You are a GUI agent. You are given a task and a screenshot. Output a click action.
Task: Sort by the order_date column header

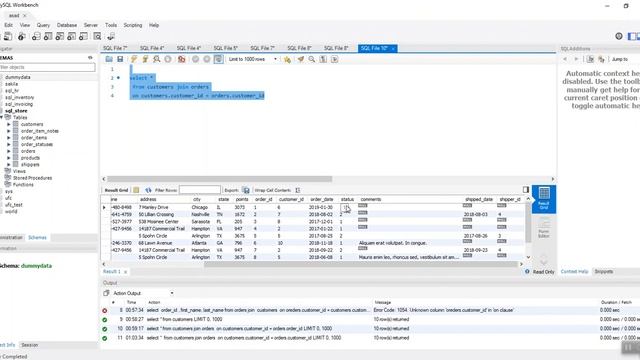point(322,199)
